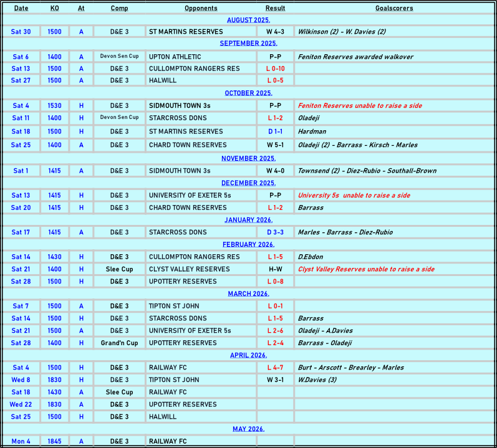This screenshot has width=497, height=448.
Task: Select the "Mon 4" date cell
Action: 21,442
